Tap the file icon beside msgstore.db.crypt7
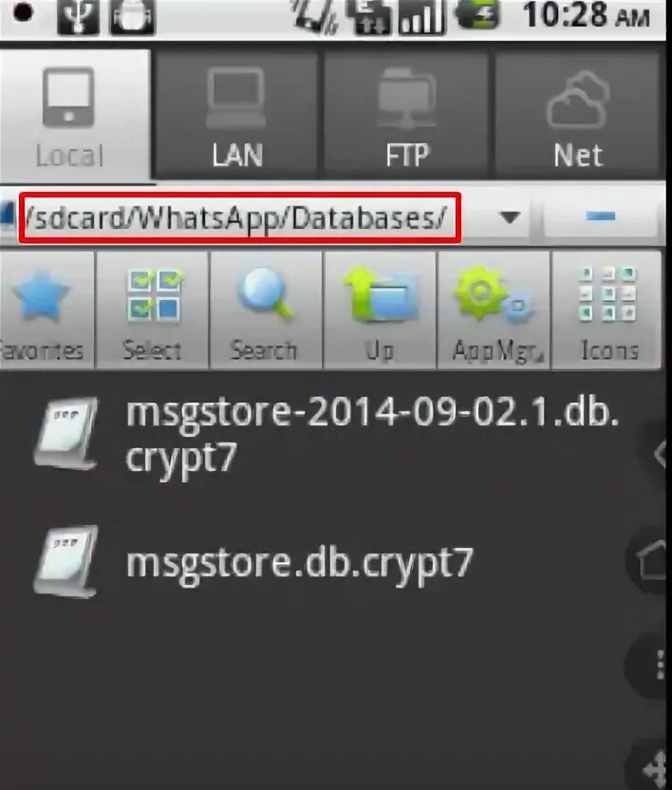 pos(66,561)
